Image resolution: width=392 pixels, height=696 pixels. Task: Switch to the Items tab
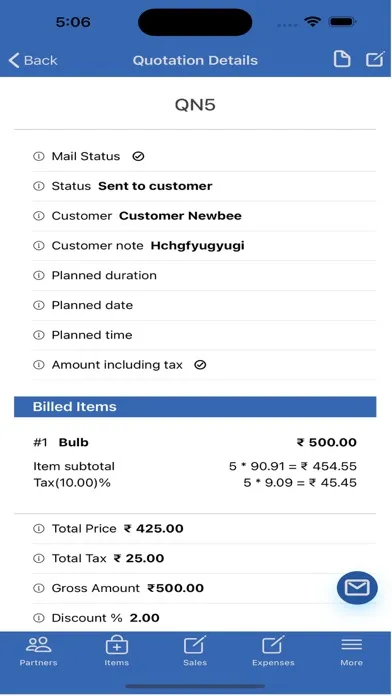[x=117, y=651]
